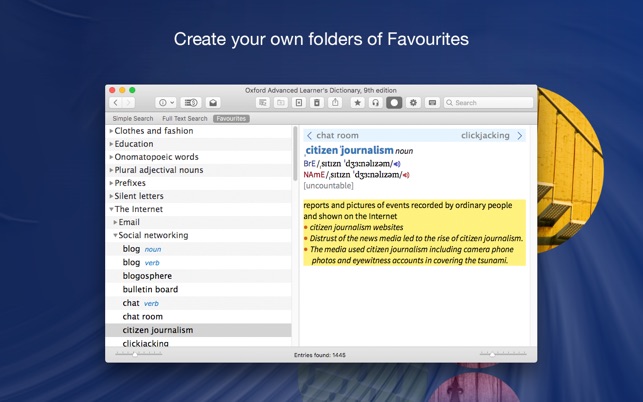Click the list view icon in toolbar
This screenshot has height=402, width=643.
[x=262, y=103]
